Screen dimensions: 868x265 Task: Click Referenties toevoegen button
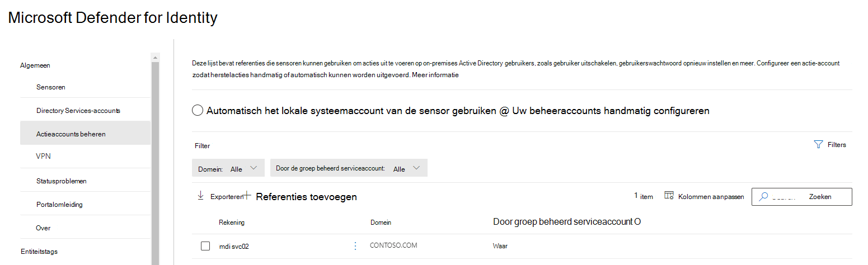pos(301,196)
